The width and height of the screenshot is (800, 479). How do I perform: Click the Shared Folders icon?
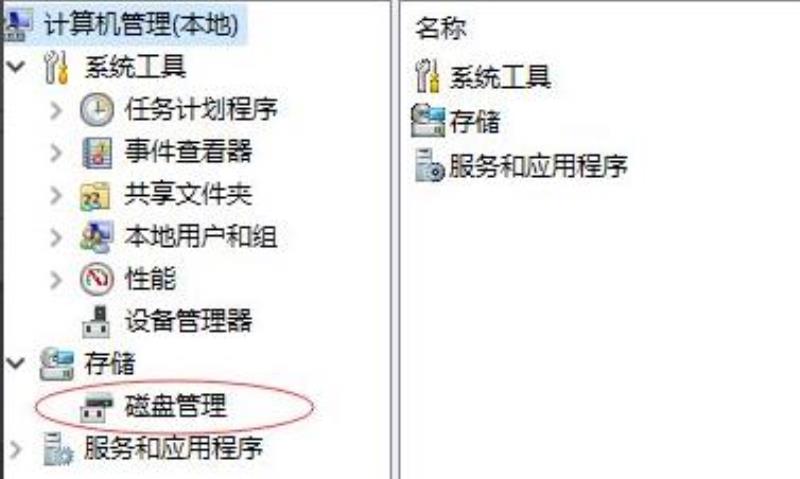(95, 196)
